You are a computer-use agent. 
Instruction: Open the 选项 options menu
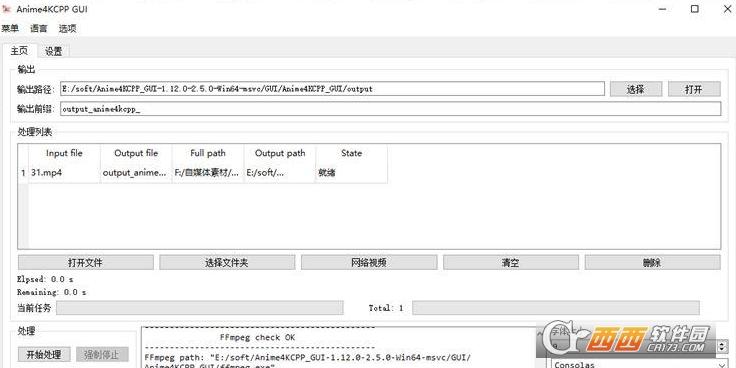click(x=67, y=28)
